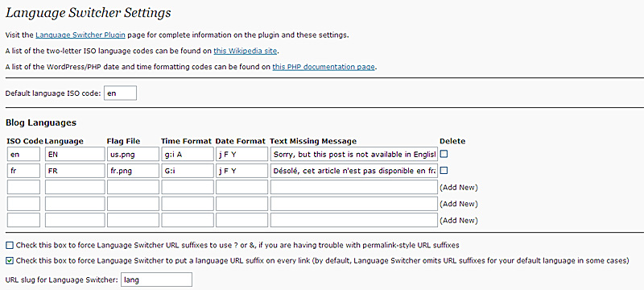Follow this PHP documentation page link
Viewport: 644px width, 290px height.
pos(324,67)
